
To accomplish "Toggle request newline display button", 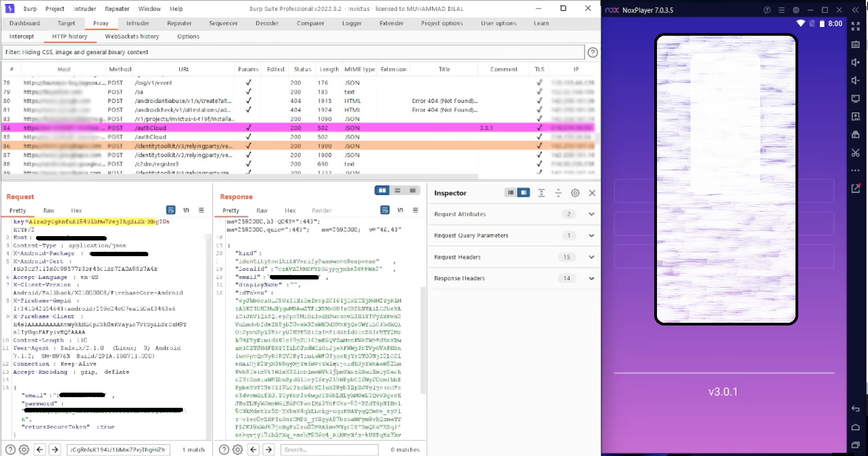I will coord(186,210).
